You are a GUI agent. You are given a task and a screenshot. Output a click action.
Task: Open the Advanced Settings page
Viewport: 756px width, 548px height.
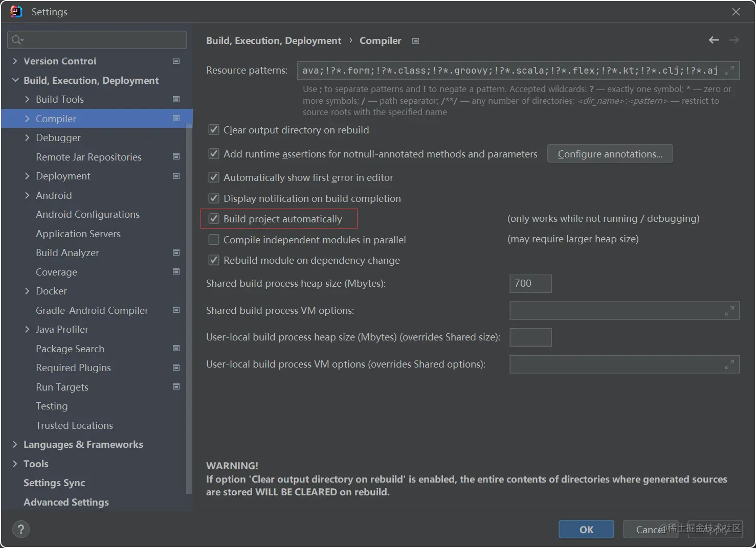pyautogui.click(x=66, y=502)
